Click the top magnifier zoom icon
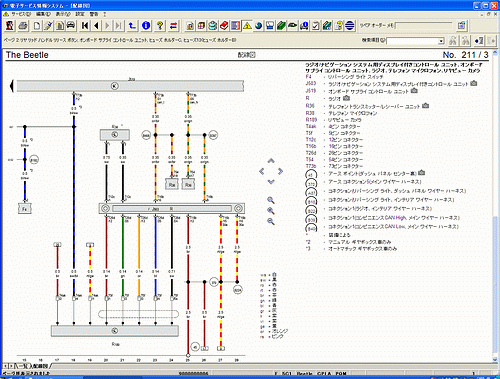 pos(271,200)
